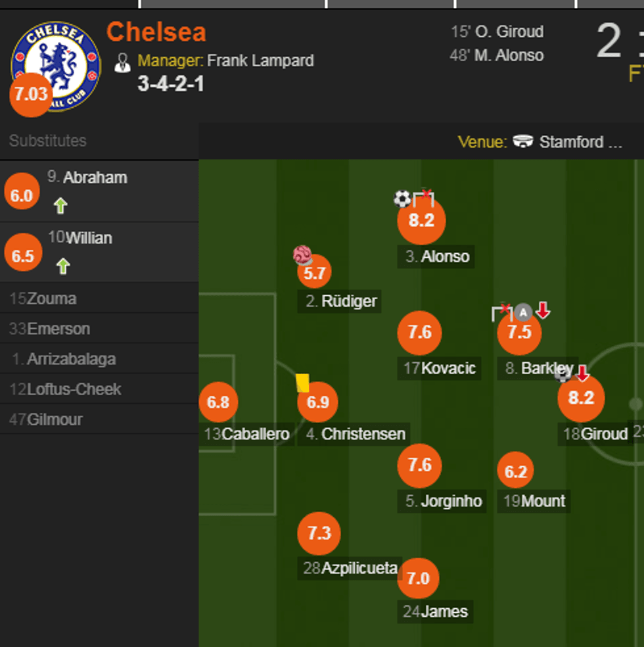Click Abraham's green substitution arrow

[60, 206]
